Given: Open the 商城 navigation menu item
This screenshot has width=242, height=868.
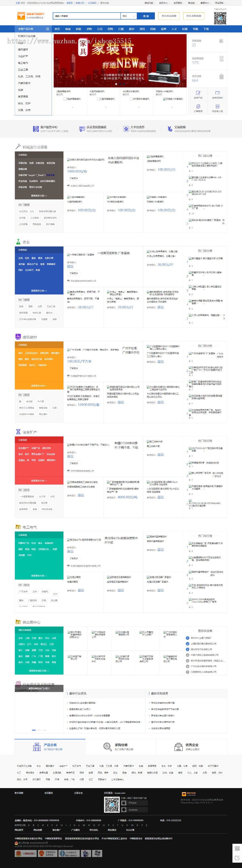Looking at the screenshot, I should click(x=68, y=29).
